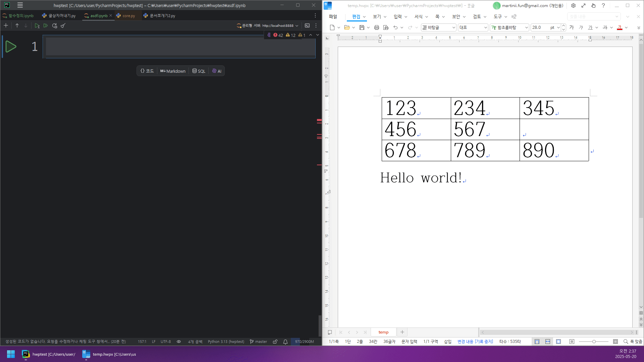Click the restart kernel icon in the notebook toolbar
The image size is (644, 362).
click(54, 25)
